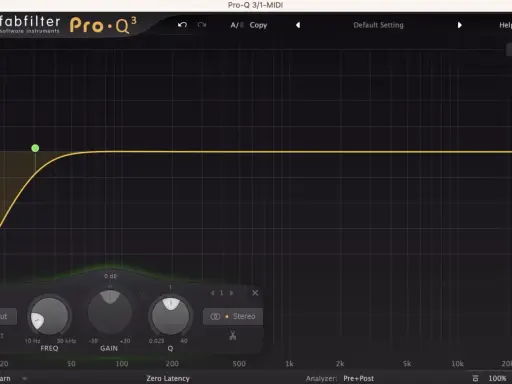Go to next preset arrow

(460, 25)
